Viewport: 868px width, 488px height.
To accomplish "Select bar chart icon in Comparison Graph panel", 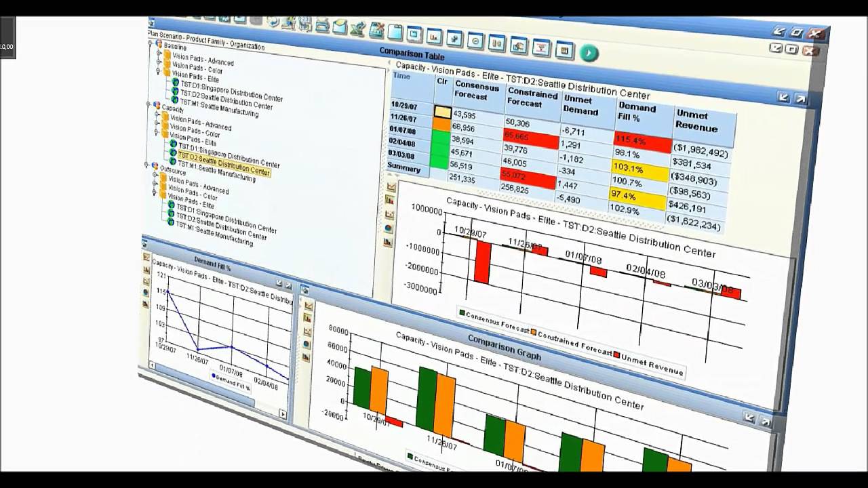I will point(308,317).
